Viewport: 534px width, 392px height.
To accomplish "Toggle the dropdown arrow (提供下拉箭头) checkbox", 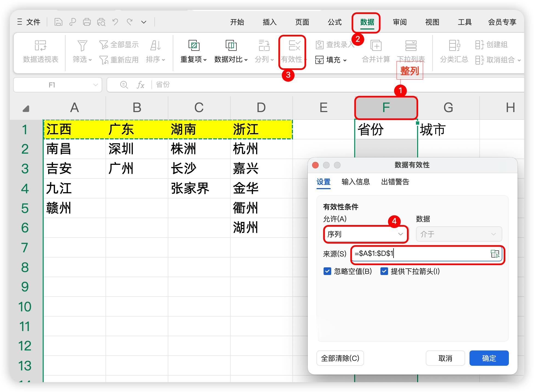I will coord(384,271).
